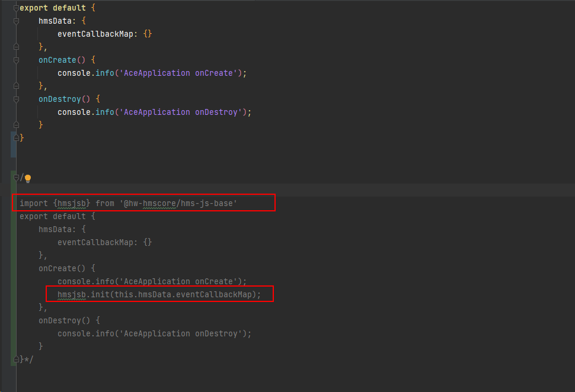Click fold end marker at final uncommented brace
This screenshot has width=575, height=392.
click(x=16, y=138)
